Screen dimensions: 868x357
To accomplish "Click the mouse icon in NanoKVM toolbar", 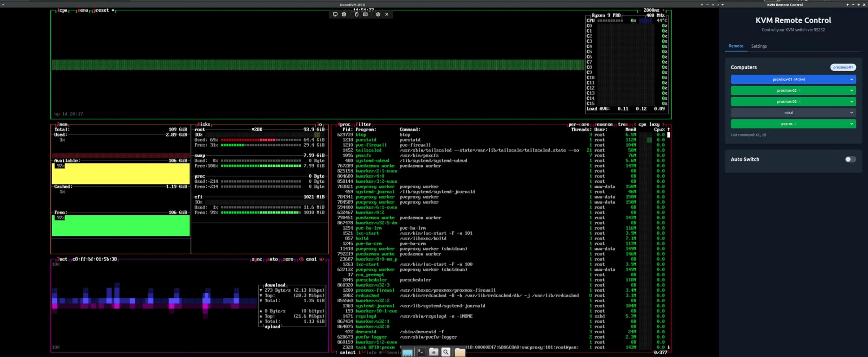I will (356, 14).
